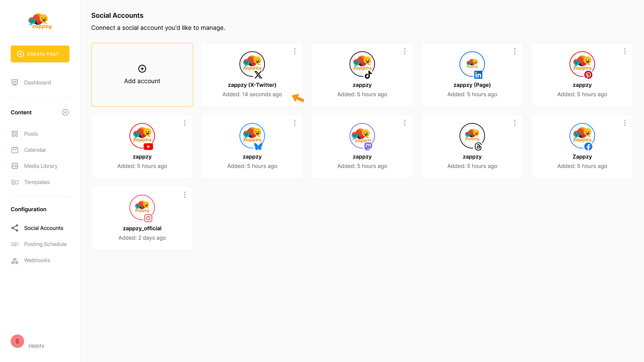The image size is (644, 362).
Task: Open options menu for Bluesky account
Action: click(x=295, y=123)
